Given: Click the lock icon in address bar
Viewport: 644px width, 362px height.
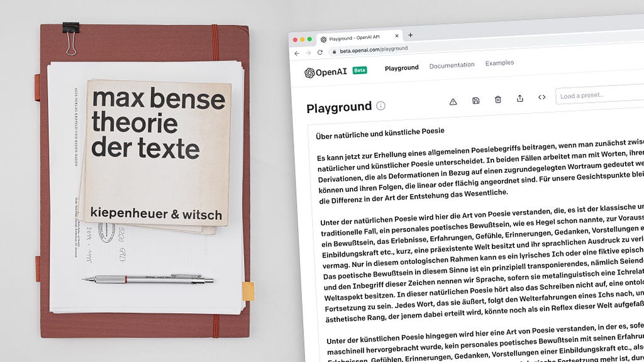Looking at the screenshot, I should point(334,52).
